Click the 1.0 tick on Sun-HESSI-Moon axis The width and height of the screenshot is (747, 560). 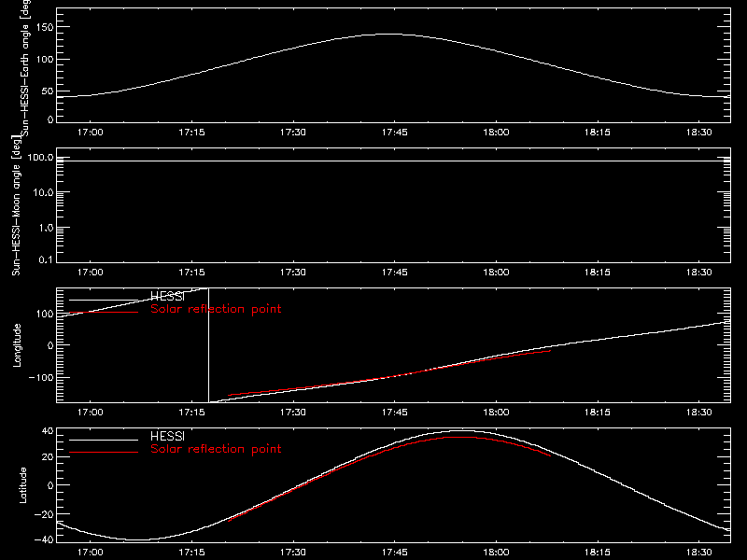point(46,228)
